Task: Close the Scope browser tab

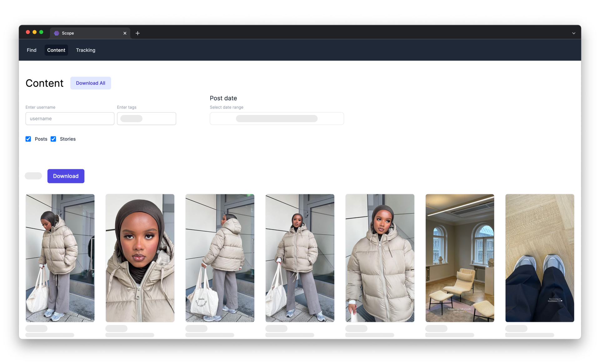Action: (125, 33)
